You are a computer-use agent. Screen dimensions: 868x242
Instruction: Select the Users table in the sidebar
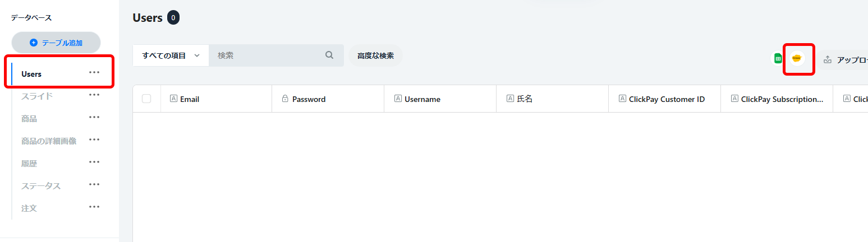click(x=31, y=74)
